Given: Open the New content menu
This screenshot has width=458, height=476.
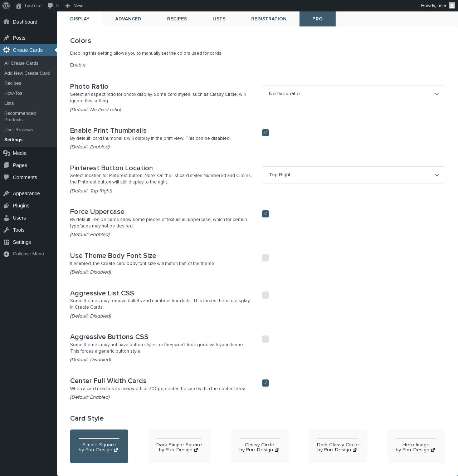Looking at the screenshot, I should pos(74,6).
